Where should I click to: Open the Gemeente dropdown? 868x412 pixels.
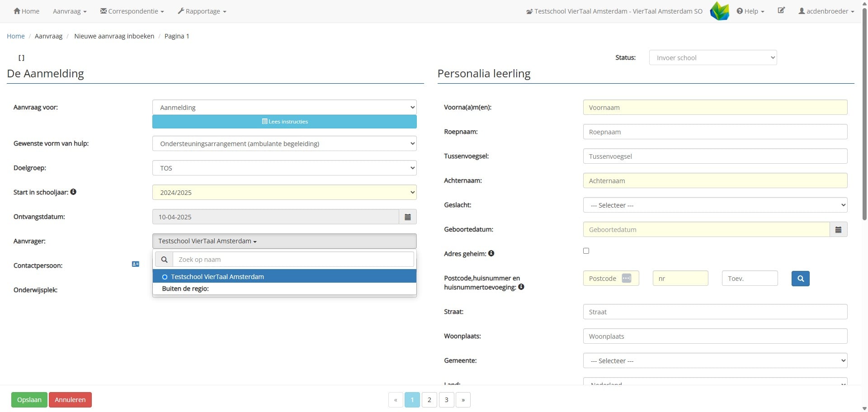pyautogui.click(x=715, y=360)
